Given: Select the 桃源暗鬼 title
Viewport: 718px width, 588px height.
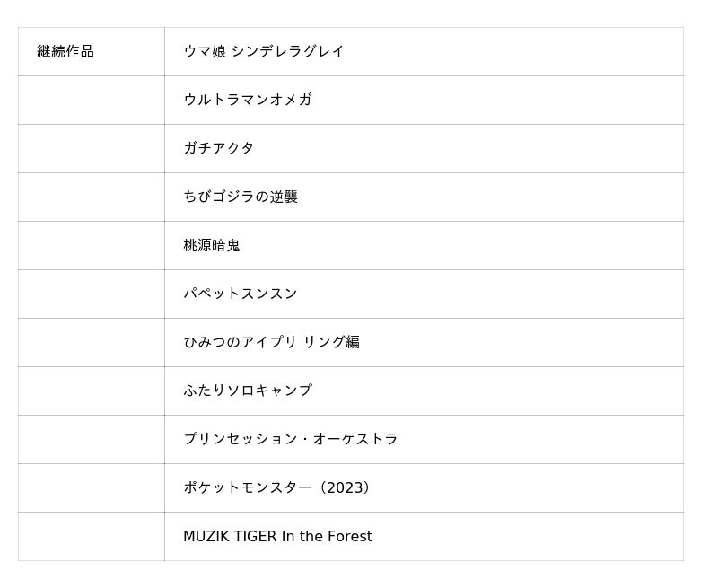Looking at the screenshot, I should tap(212, 245).
